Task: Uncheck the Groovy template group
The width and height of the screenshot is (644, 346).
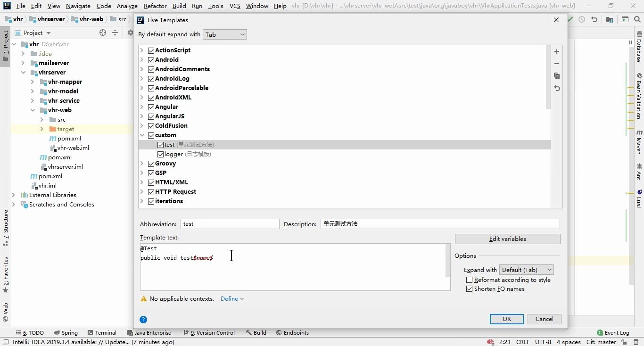Action: click(x=151, y=164)
